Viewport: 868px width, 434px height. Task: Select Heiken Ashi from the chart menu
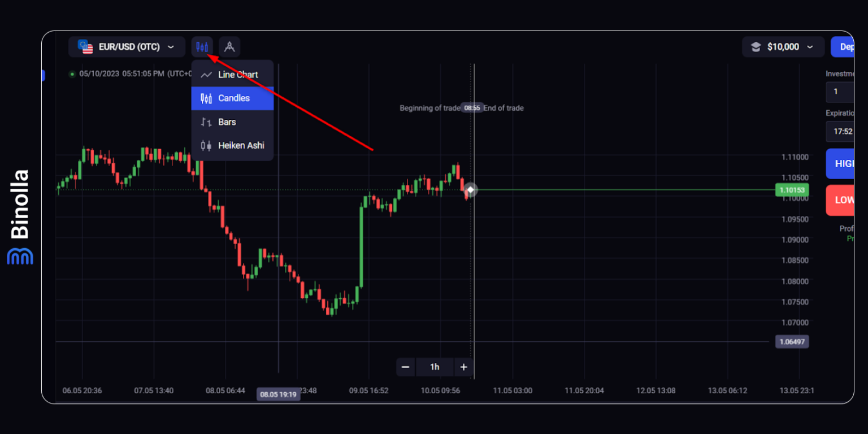click(241, 145)
